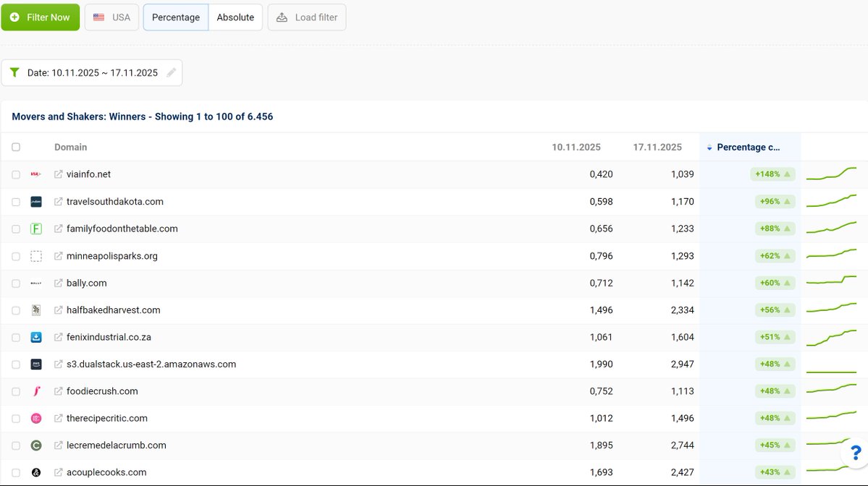Click the trend sparkline for viainfo.net
The height and width of the screenshot is (486, 868).
pyautogui.click(x=831, y=174)
